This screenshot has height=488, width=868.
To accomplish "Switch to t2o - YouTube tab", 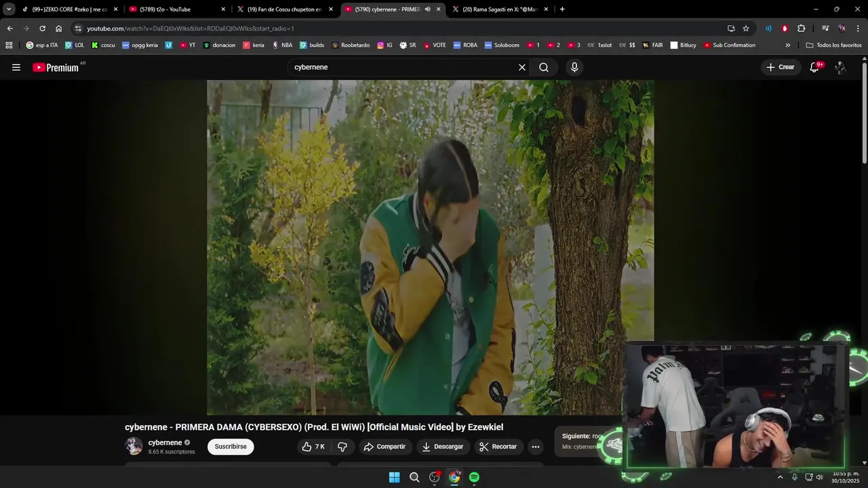I will (178, 9).
